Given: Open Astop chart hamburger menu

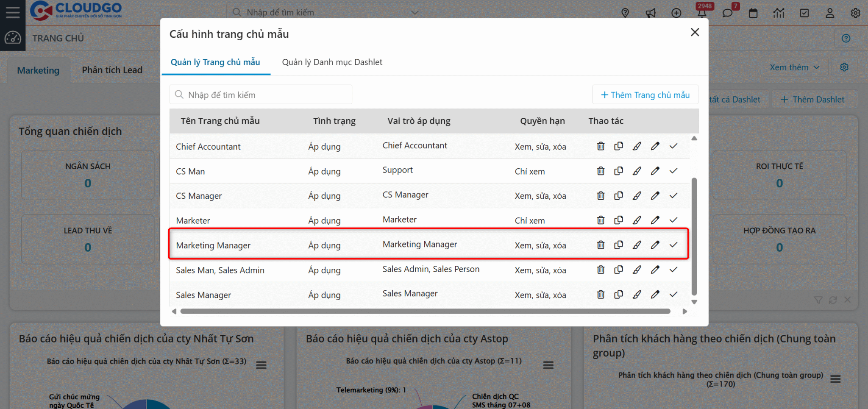Looking at the screenshot, I should coord(548,365).
